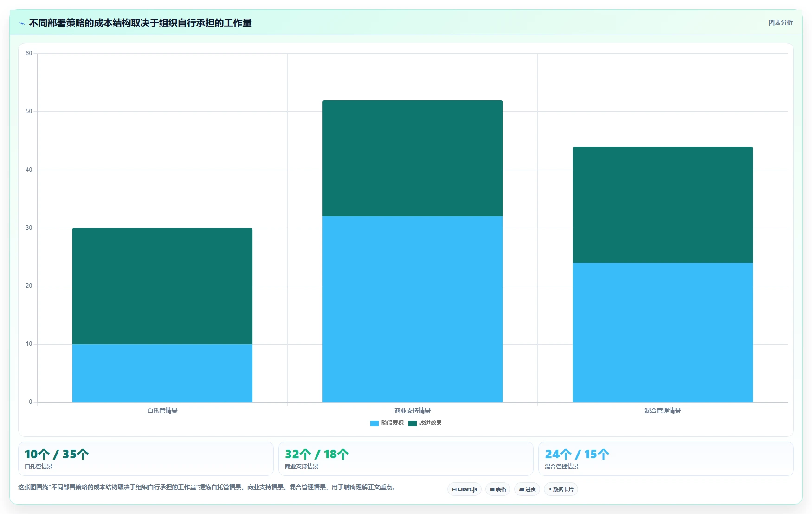Viewport: 812px width, 514px height.
Task: Click the blue segment of the 自托管情景 bar
Action: point(162,373)
